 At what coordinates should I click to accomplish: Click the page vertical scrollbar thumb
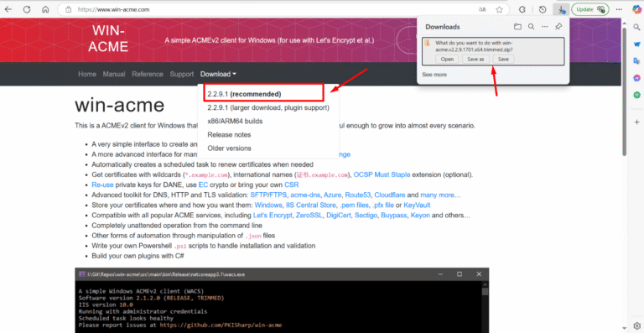coord(624,91)
